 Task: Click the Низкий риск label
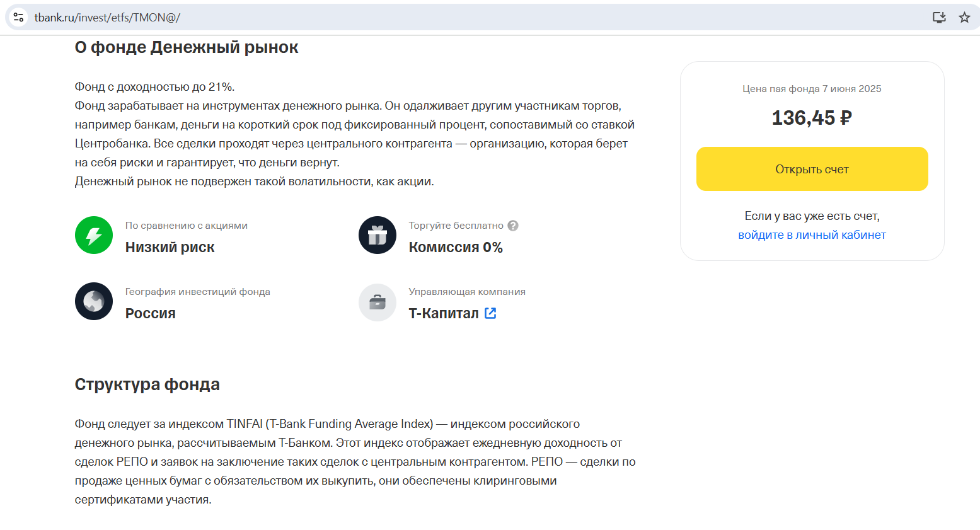170,247
